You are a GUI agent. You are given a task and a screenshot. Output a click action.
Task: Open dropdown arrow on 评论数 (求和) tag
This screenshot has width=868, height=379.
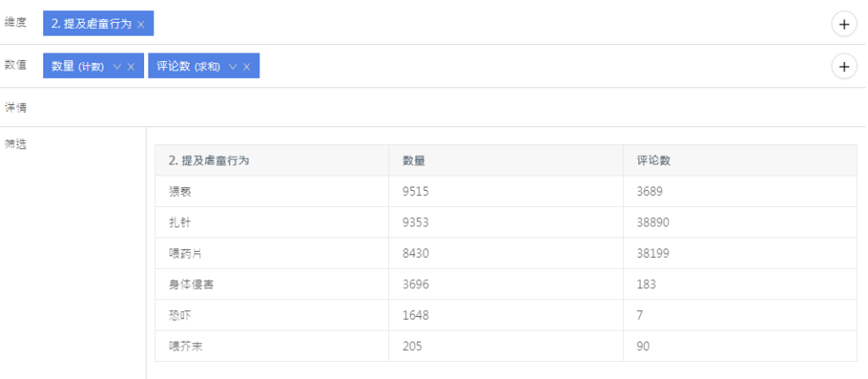coord(232,67)
